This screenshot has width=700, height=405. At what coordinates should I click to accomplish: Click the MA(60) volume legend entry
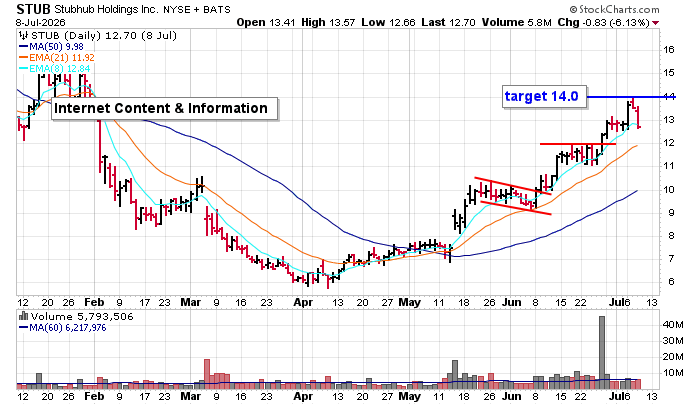click(x=62, y=328)
